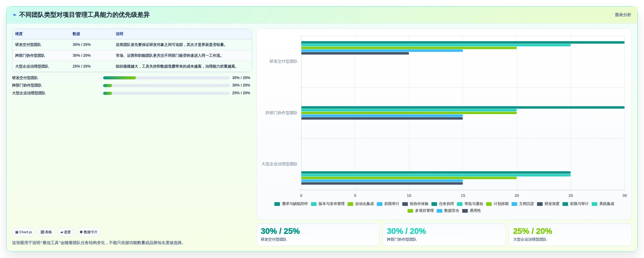
Task: Click the x-axis tick label 15
Action: 463,196
